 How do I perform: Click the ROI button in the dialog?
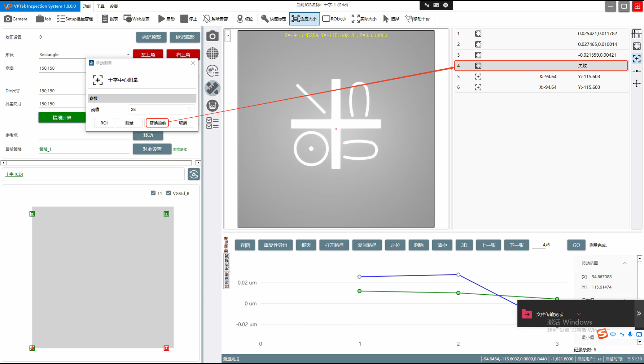[104, 123]
